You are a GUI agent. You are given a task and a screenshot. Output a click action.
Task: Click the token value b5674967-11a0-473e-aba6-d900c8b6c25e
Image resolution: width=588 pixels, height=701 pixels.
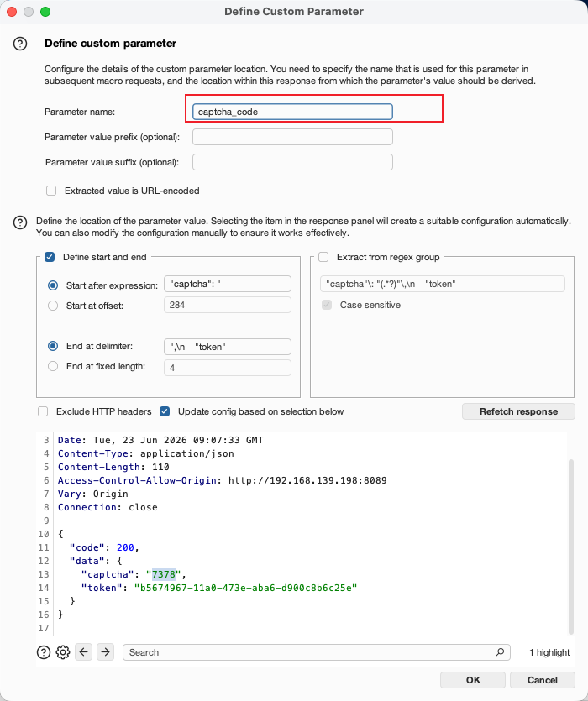coord(245,588)
